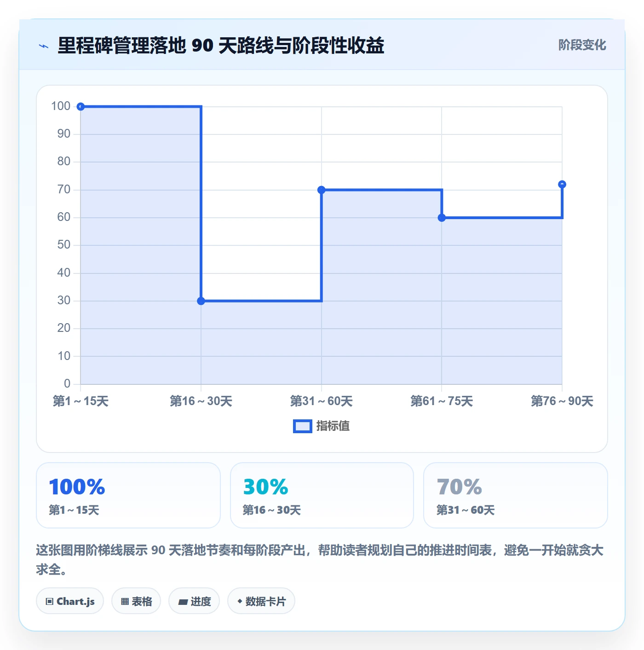Screen dimensions: 644x650
Task: Click the chart title 里程碑管理落地 90 天路线与阶段性收益
Action: pos(221,46)
